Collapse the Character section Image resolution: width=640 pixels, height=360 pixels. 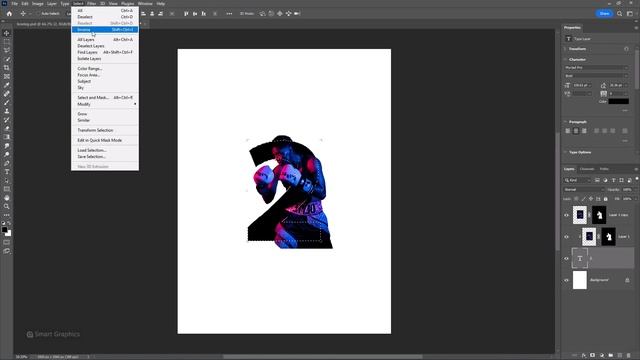pos(565,59)
